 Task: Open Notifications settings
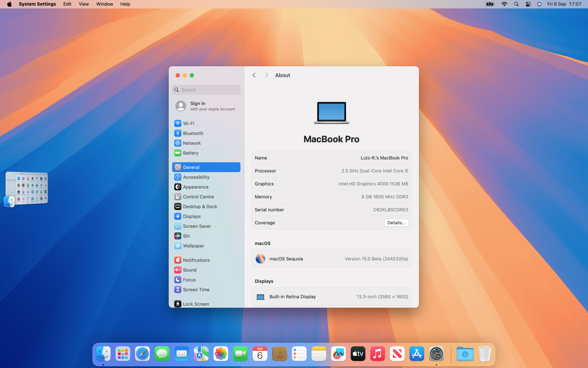206,260
